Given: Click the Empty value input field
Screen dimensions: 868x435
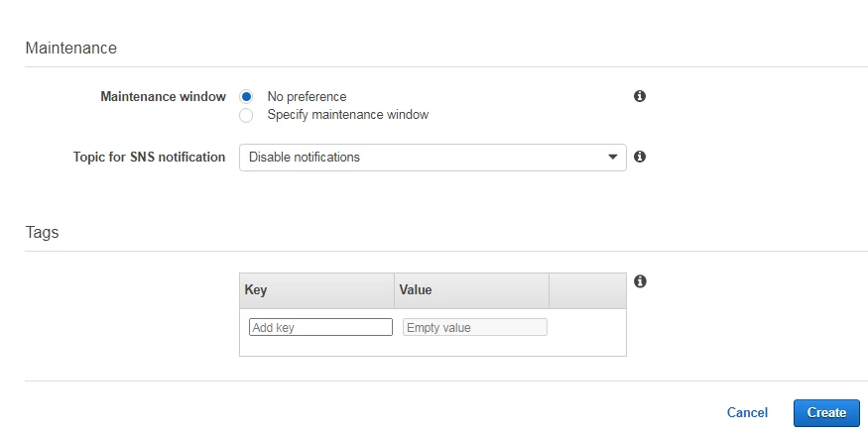Looking at the screenshot, I should [x=474, y=327].
